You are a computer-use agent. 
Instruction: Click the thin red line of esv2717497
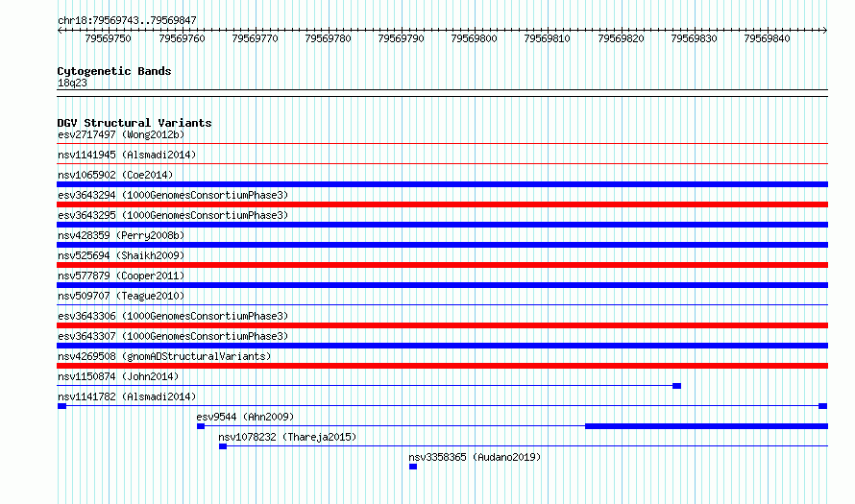pos(442,144)
